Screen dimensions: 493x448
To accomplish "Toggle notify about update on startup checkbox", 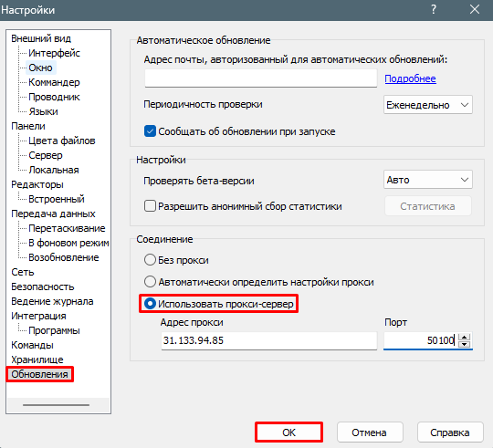I will click(150, 131).
